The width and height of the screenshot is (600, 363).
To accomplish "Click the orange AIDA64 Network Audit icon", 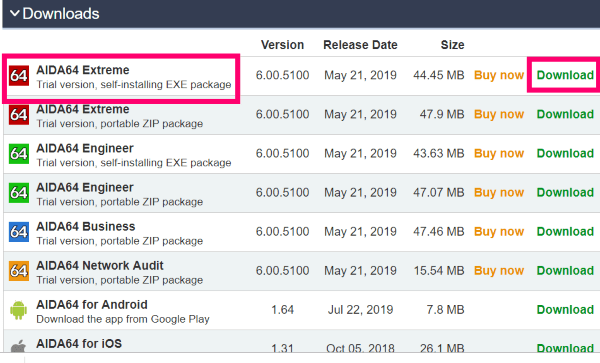I will 19,271.
